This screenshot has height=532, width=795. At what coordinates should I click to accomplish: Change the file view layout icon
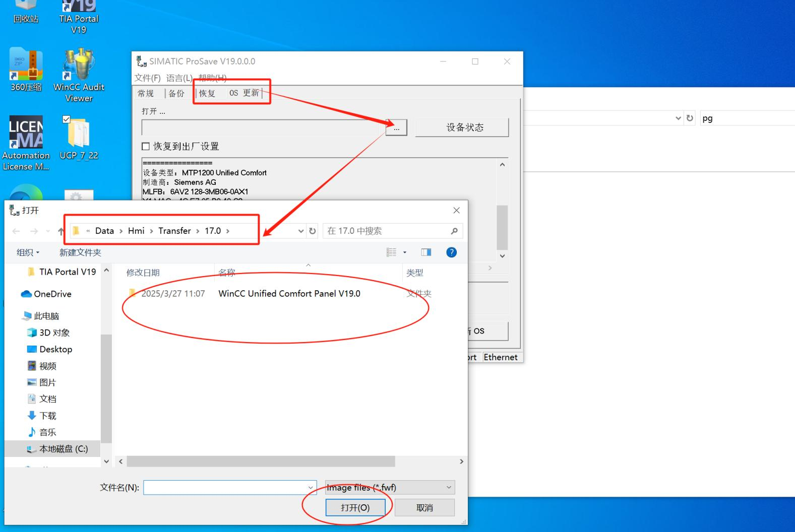391,252
